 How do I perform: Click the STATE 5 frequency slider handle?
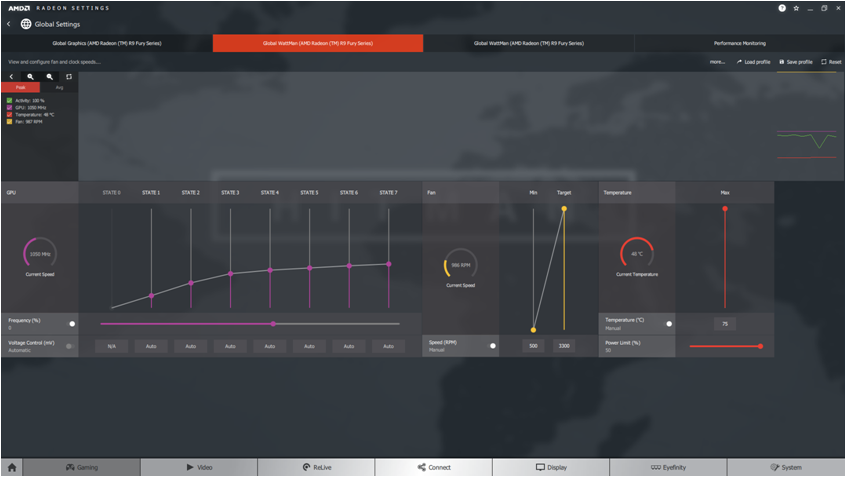310,268
